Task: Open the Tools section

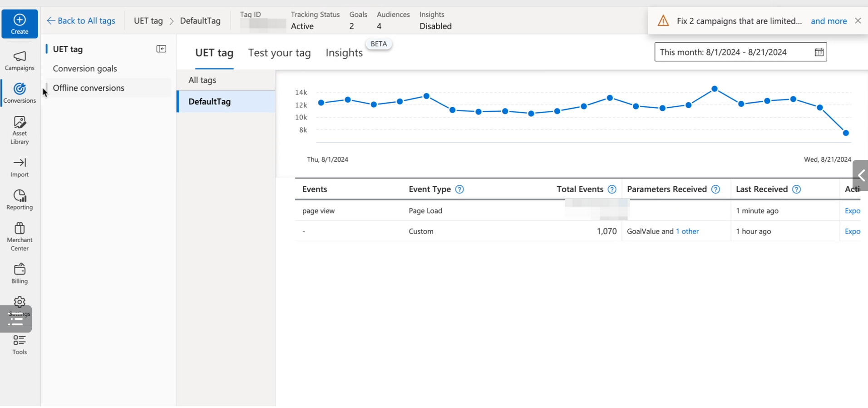Action: click(20, 345)
